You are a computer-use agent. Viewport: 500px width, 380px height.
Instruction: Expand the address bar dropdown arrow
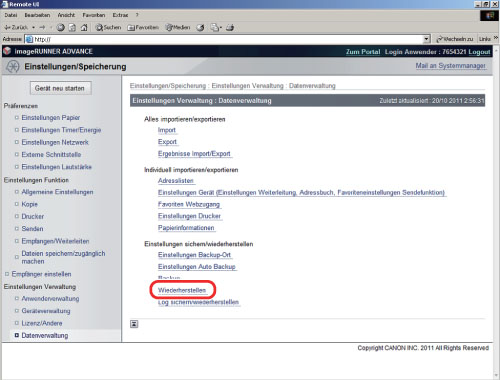(x=426, y=39)
